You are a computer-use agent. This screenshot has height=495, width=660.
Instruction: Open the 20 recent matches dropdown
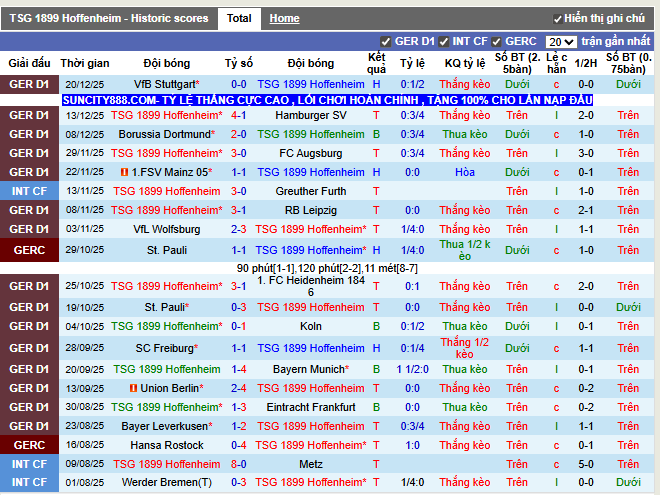coord(561,42)
